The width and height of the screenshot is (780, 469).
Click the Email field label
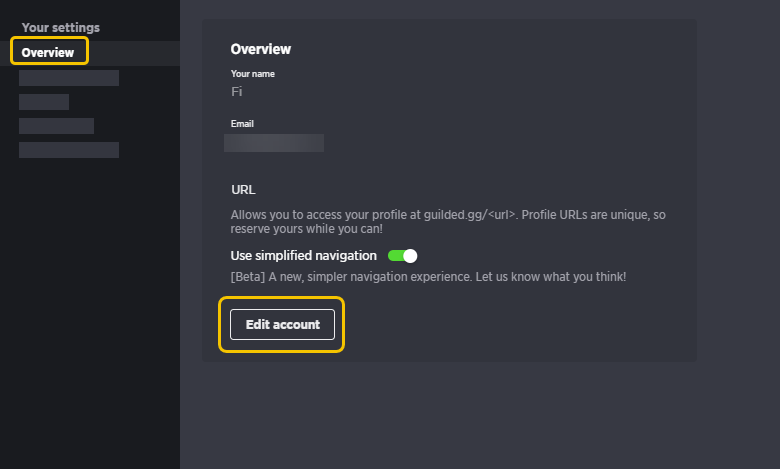point(242,124)
